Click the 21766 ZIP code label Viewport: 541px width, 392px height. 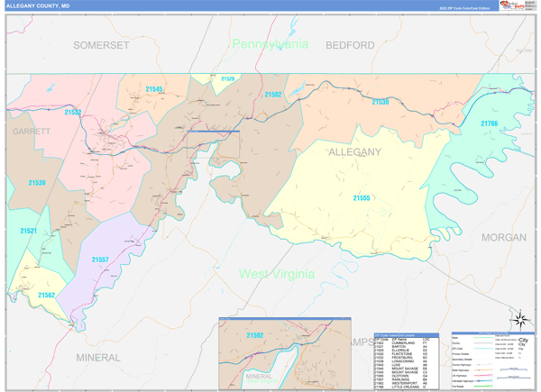point(490,123)
